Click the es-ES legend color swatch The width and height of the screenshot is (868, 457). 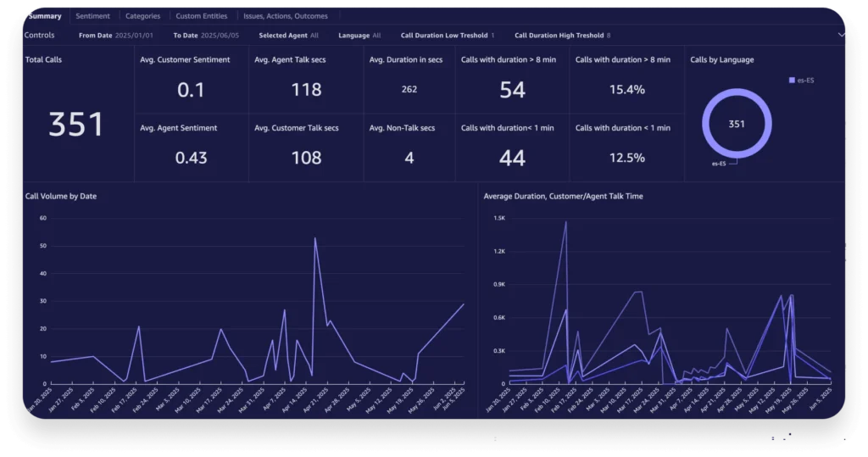click(792, 80)
